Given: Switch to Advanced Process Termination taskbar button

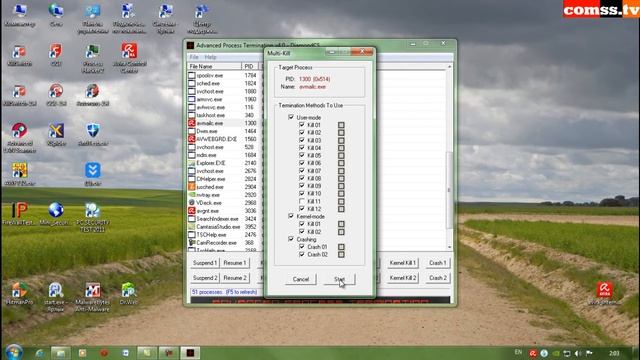Looking at the screenshot, I should pyautogui.click(x=190, y=353).
